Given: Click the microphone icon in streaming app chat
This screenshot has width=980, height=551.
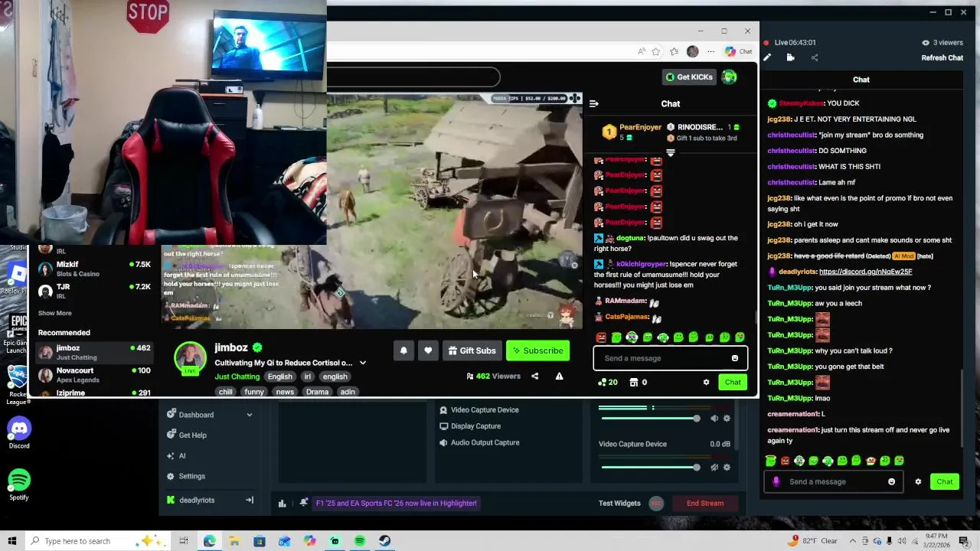Looking at the screenshot, I should pos(776,481).
